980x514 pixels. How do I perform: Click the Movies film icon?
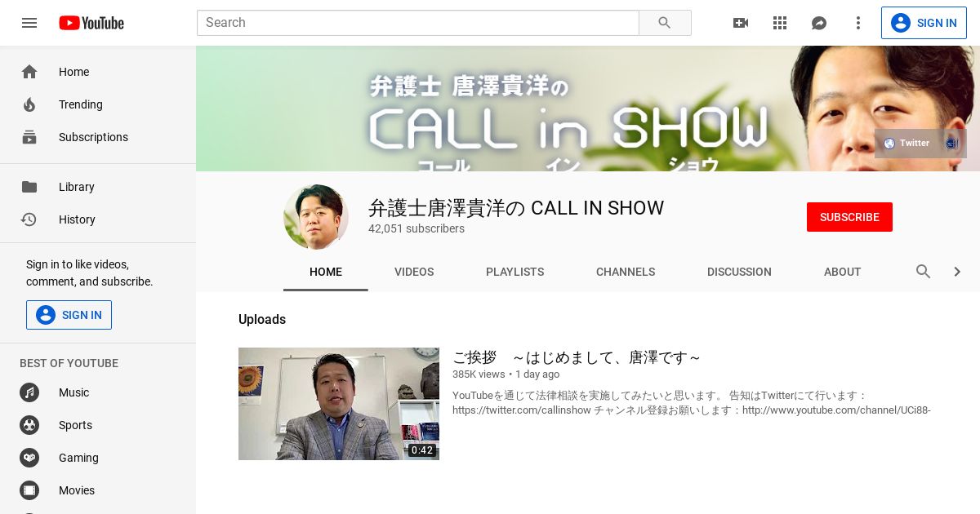coord(29,490)
